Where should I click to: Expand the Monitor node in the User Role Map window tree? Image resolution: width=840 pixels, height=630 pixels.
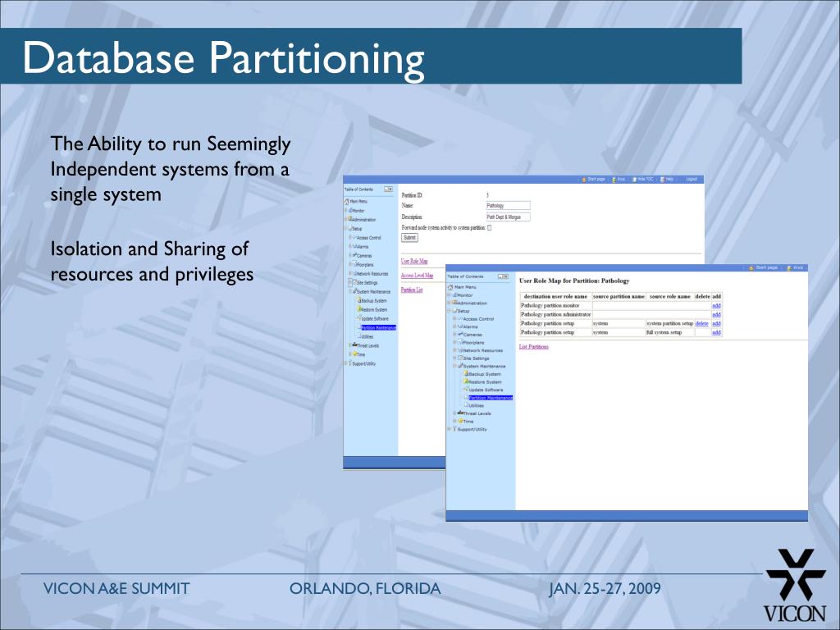point(449,294)
